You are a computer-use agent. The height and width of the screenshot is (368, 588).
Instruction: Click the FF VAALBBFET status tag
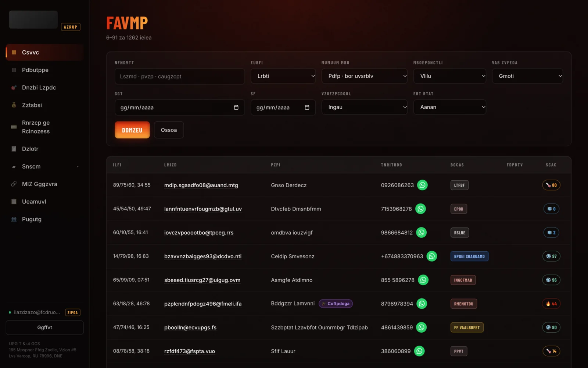coord(467,328)
